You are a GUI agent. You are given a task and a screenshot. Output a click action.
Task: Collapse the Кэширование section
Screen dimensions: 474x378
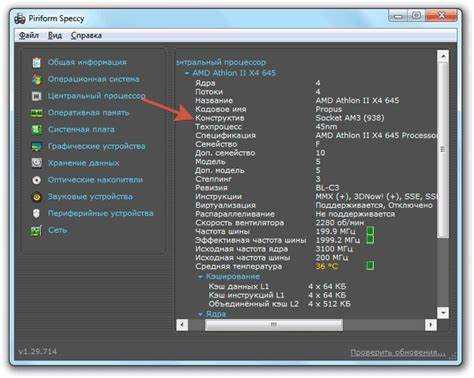(x=200, y=277)
